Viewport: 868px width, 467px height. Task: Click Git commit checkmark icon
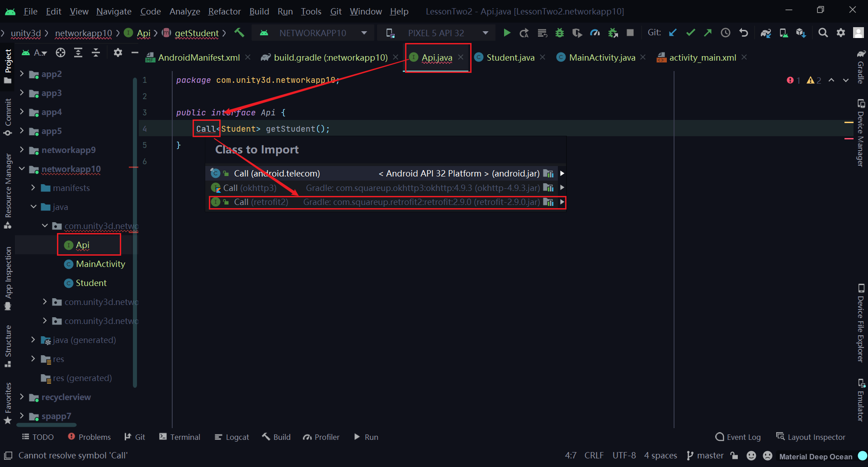coord(690,33)
